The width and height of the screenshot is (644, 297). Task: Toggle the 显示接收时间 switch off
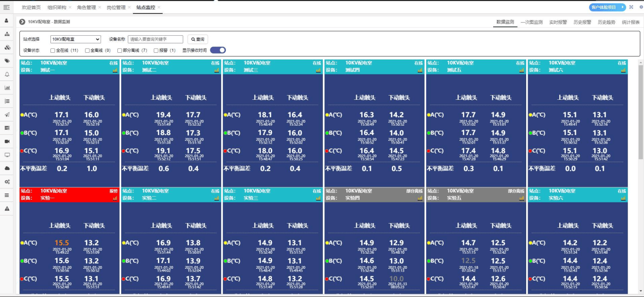(218, 50)
